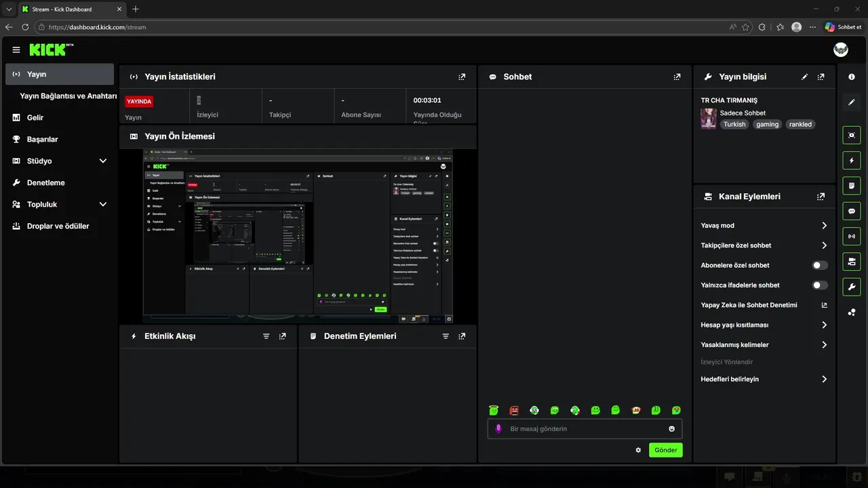
Task: Favorite this page with star icon
Action: (x=746, y=27)
